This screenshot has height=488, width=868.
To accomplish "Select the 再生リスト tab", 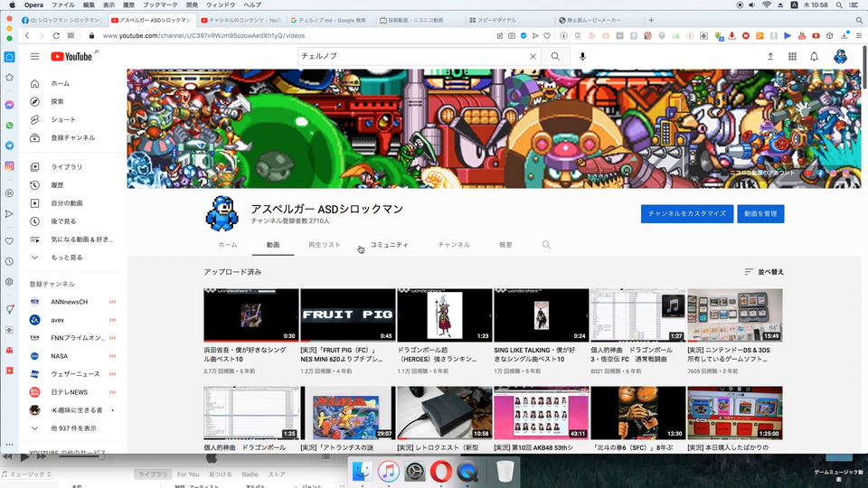I will pos(325,245).
